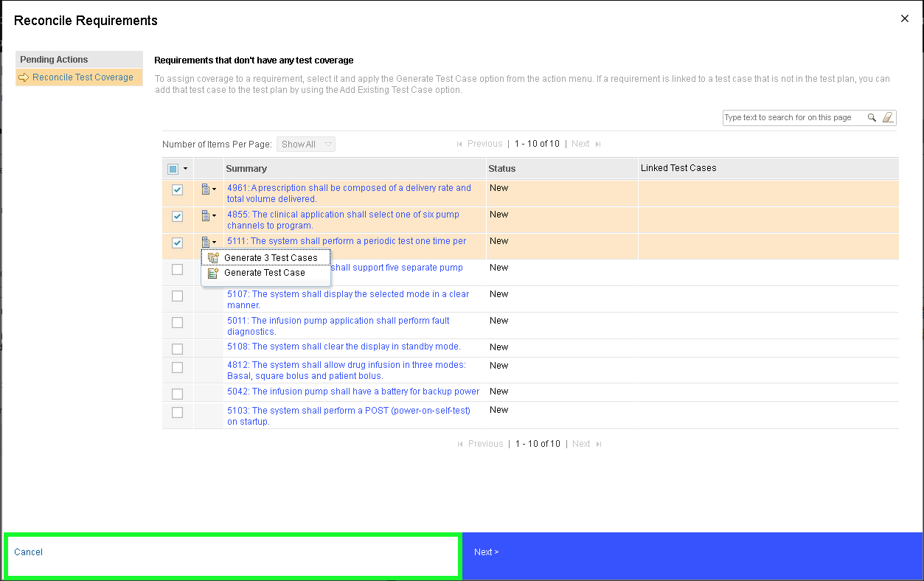Screen dimensions: 924x581
Task: Click the Reconcile Test Coverage arrow icon
Action: (x=24, y=77)
